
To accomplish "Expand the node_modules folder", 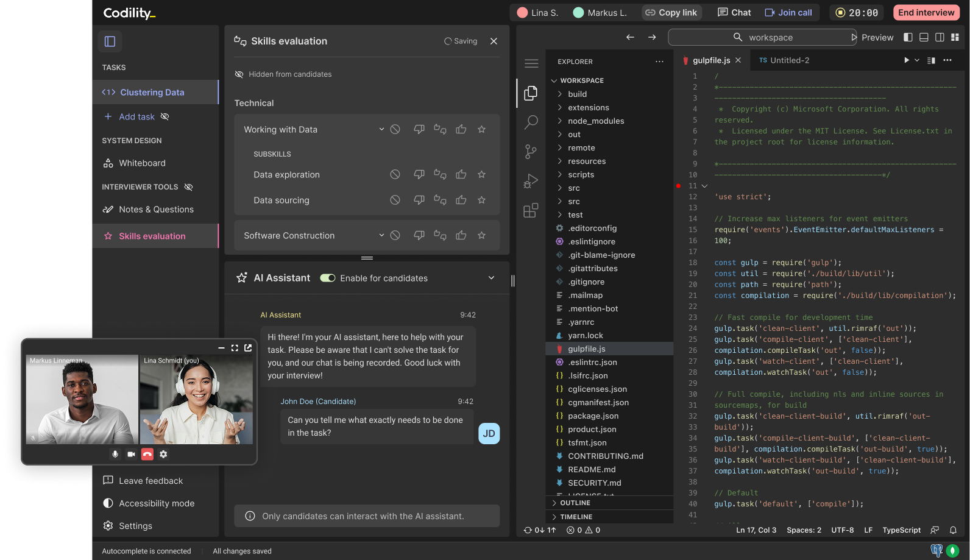I will (595, 121).
